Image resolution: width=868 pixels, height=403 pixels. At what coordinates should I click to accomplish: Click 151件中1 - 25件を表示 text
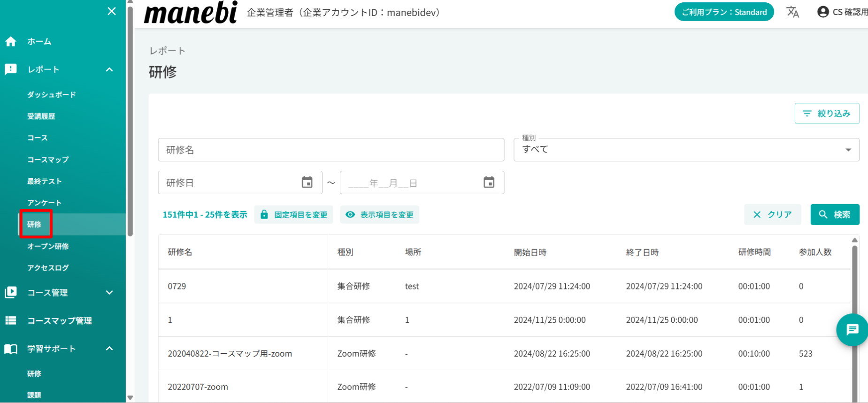click(x=205, y=214)
